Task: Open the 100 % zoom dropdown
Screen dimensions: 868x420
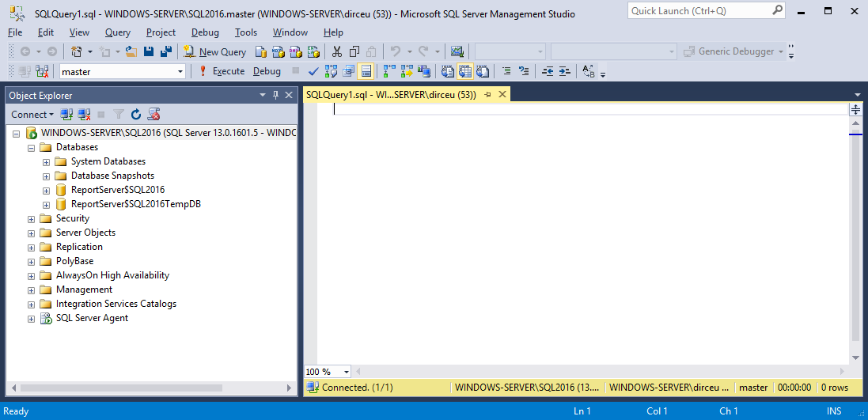Action: (x=347, y=372)
